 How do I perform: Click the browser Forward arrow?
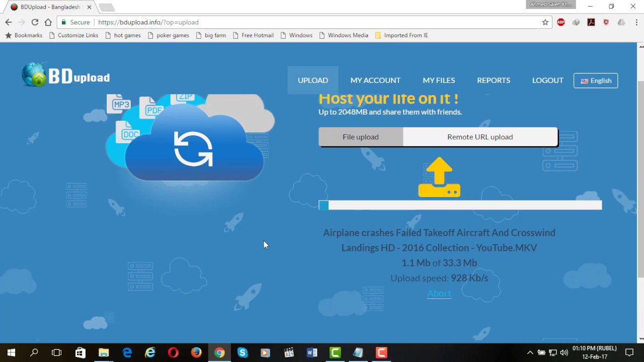tap(21, 22)
